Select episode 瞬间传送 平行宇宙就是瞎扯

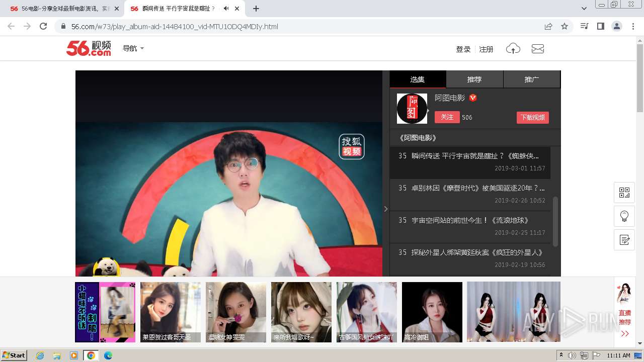[x=470, y=162]
